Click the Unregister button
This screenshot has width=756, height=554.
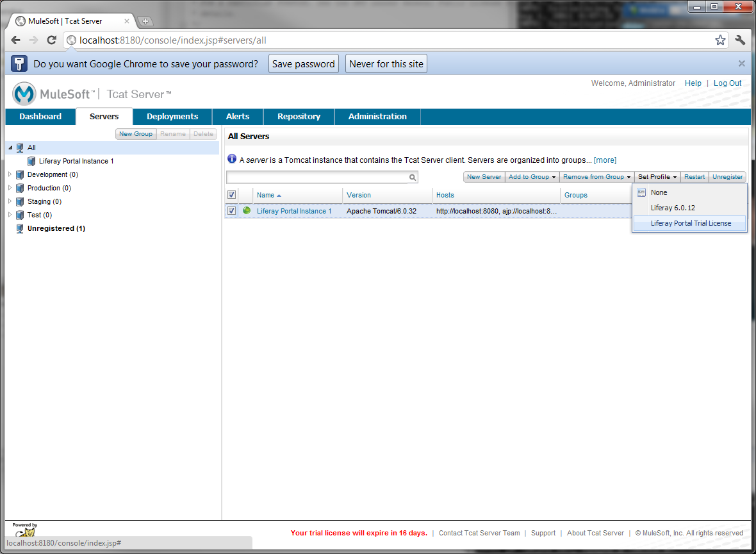728,177
